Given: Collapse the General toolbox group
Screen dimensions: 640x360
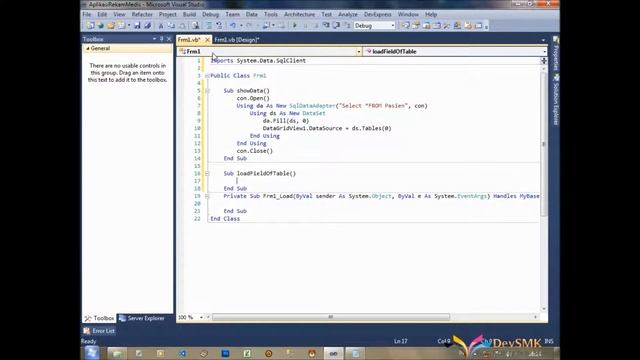Looking at the screenshot, I should point(87,48).
